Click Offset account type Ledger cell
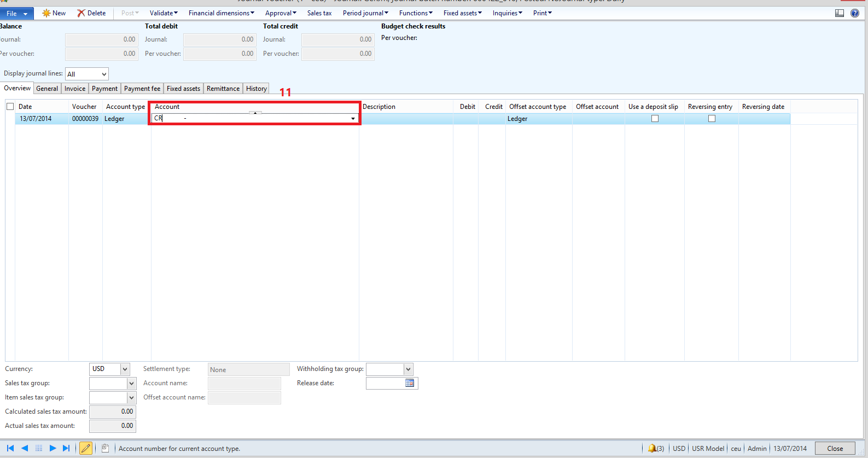The width and height of the screenshot is (868, 458). [539, 119]
